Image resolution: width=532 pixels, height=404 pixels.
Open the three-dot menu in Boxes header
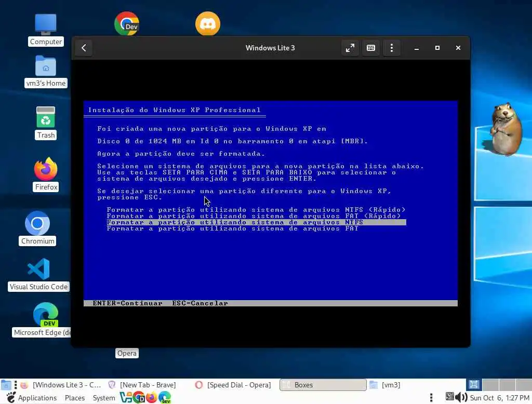(392, 48)
